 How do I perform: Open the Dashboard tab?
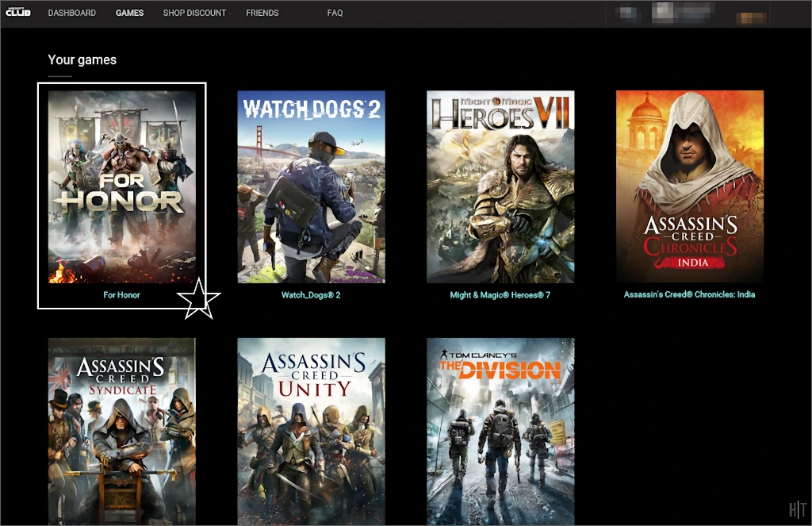(x=72, y=13)
